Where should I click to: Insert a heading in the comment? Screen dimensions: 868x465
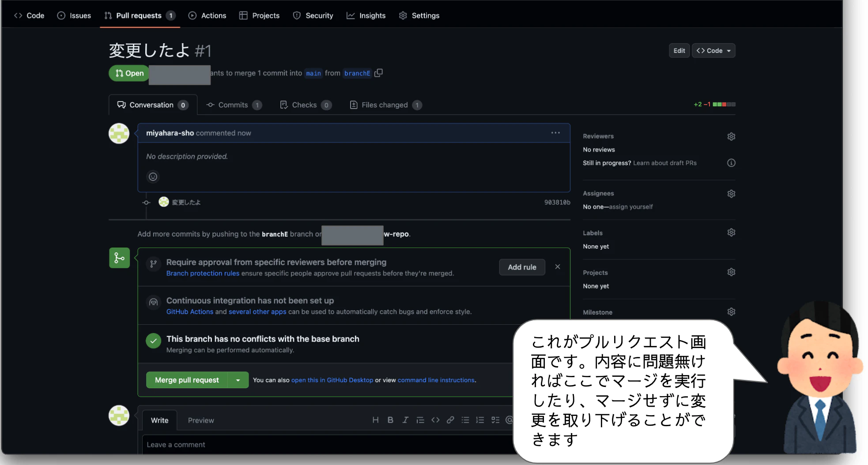pyautogui.click(x=376, y=420)
